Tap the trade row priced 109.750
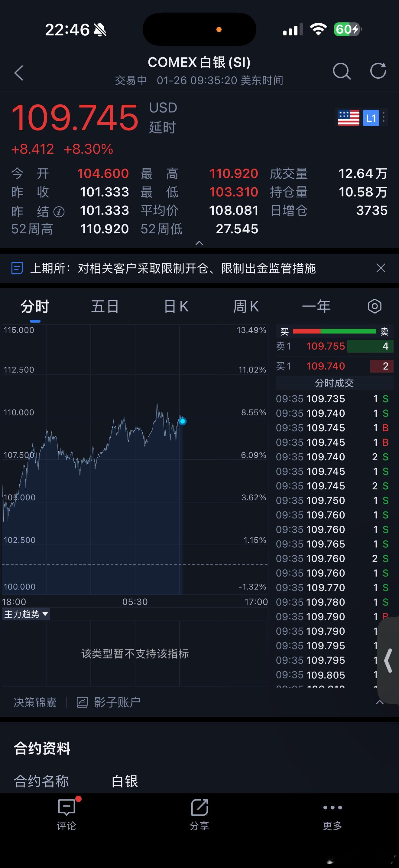Screen dimensions: 399x868 (x=332, y=500)
